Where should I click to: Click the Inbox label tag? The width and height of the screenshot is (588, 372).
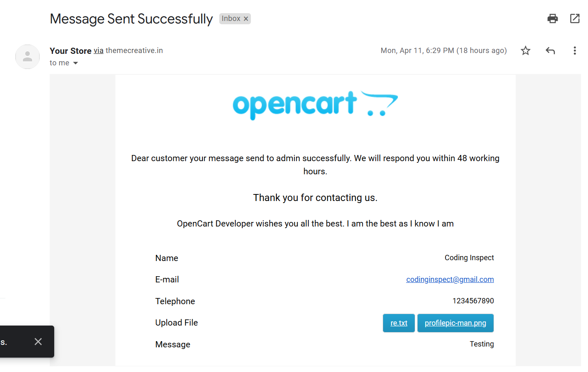pos(231,18)
